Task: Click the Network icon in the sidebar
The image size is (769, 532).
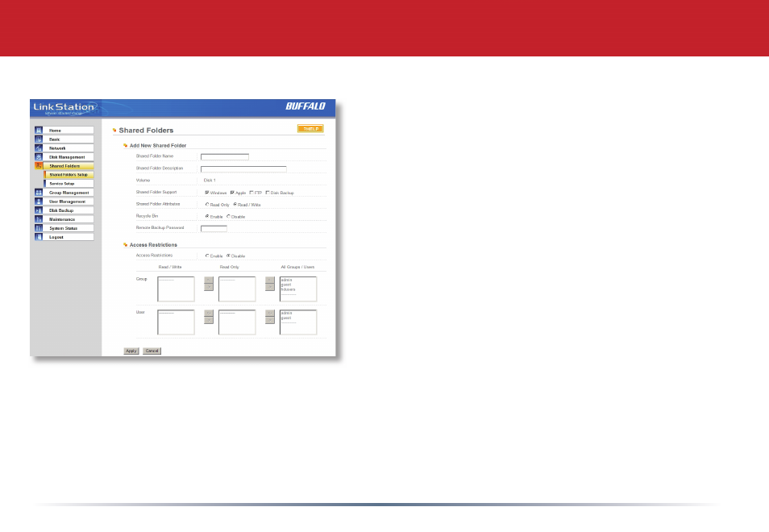Action: point(39,148)
